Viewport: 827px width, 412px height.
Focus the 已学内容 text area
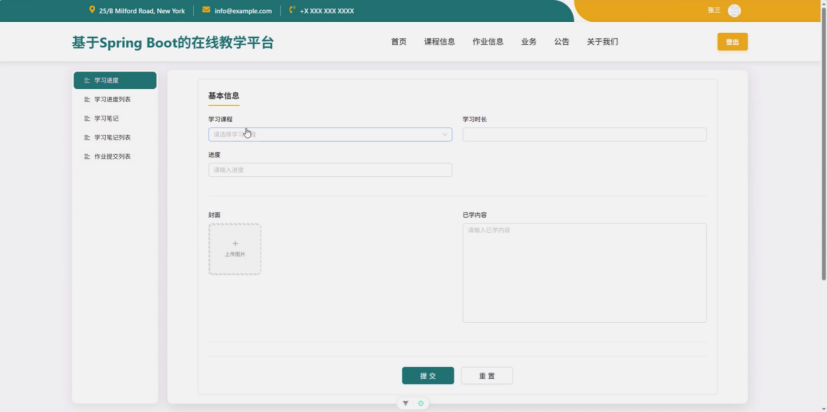[584, 273]
